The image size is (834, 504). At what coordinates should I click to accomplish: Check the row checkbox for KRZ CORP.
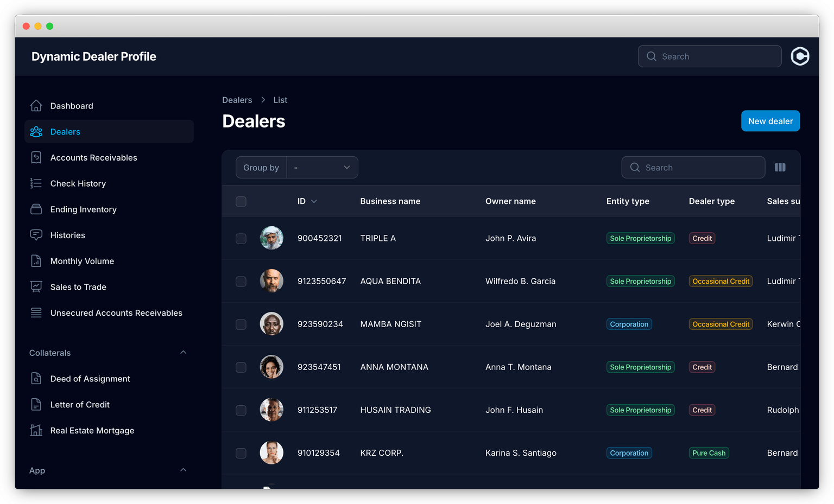pos(241,453)
